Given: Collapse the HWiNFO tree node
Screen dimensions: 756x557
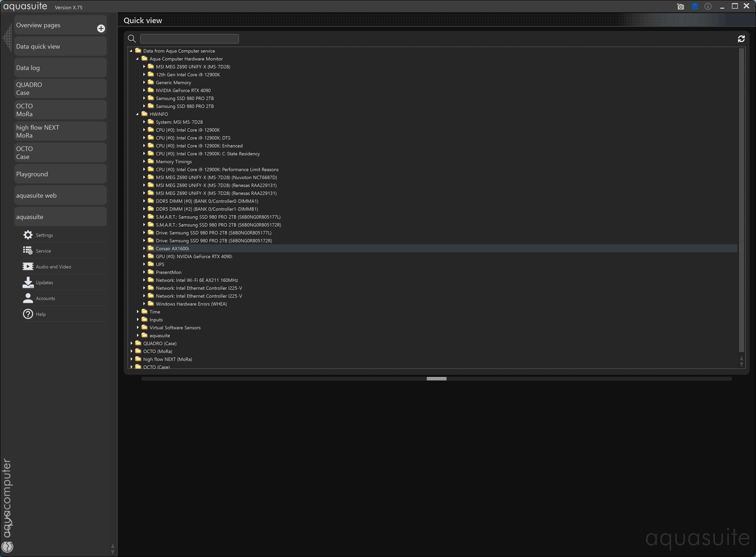Looking at the screenshot, I should (137, 114).
